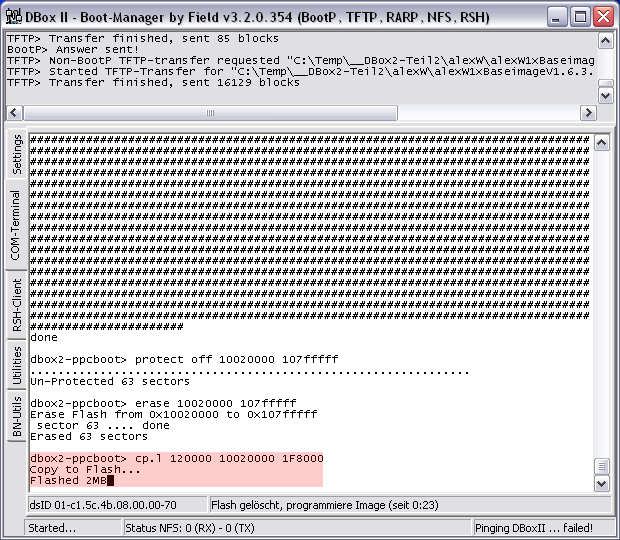
Task: Select the Utilities tab
Action: pos(17,365)
